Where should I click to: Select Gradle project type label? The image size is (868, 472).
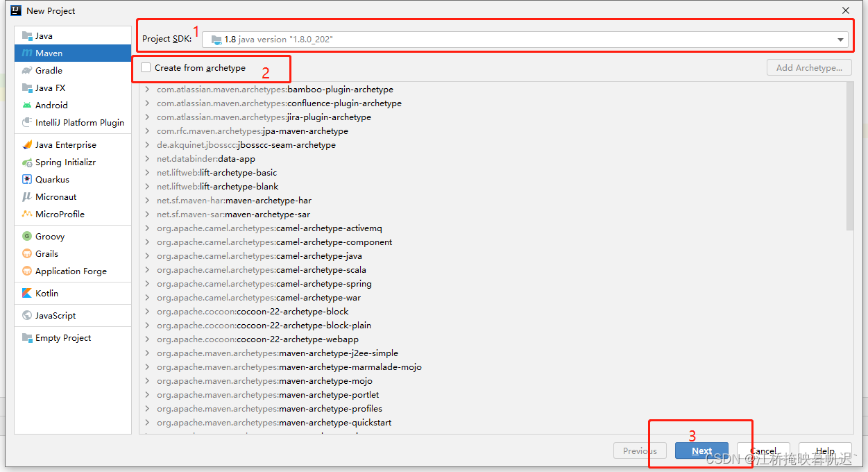(49, 71)
